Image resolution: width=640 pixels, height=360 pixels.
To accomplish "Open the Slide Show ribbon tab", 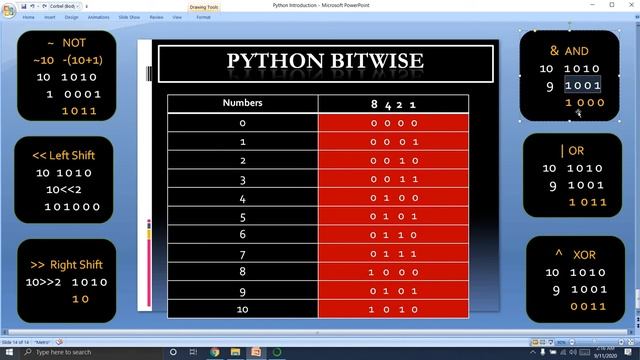I will (129, 17).
